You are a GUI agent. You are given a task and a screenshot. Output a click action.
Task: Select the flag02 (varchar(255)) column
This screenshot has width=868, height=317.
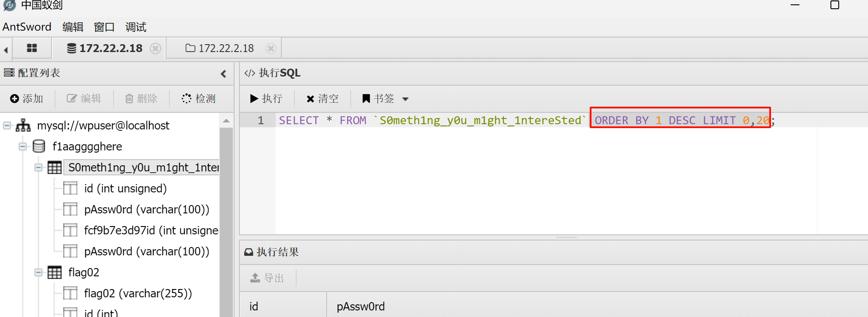tap(138, 293)
